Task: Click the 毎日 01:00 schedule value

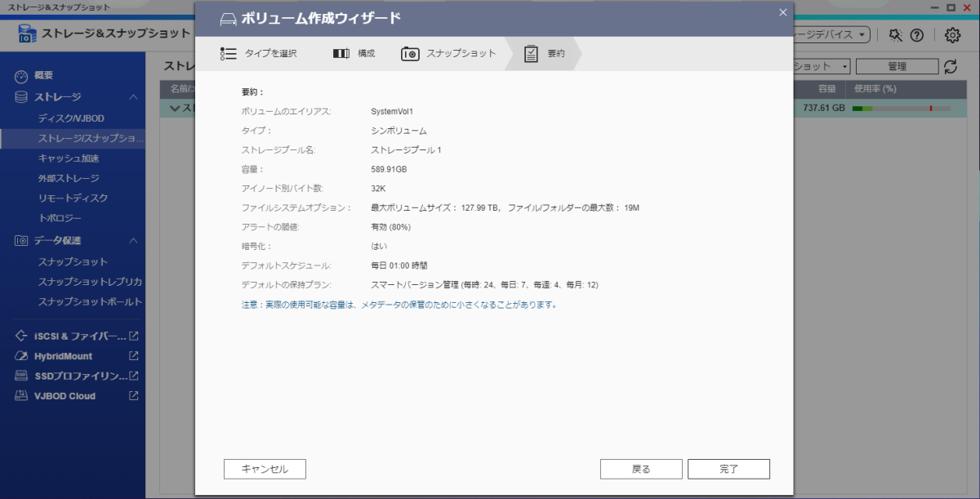Action: [x=399, y=265]
